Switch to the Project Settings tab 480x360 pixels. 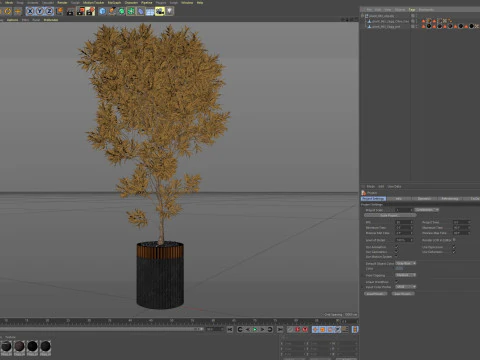coord(373,199)
